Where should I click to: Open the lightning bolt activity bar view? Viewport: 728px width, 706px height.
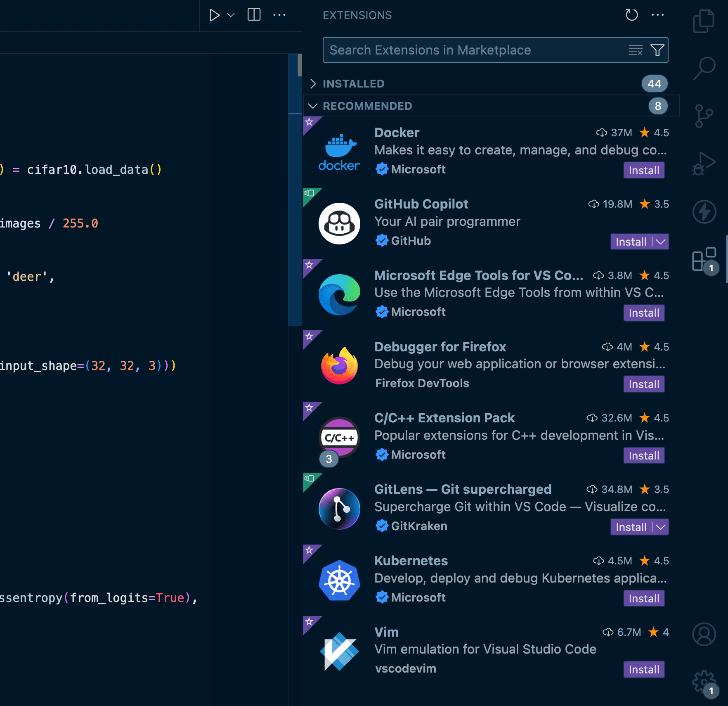[x=704, y=211]
